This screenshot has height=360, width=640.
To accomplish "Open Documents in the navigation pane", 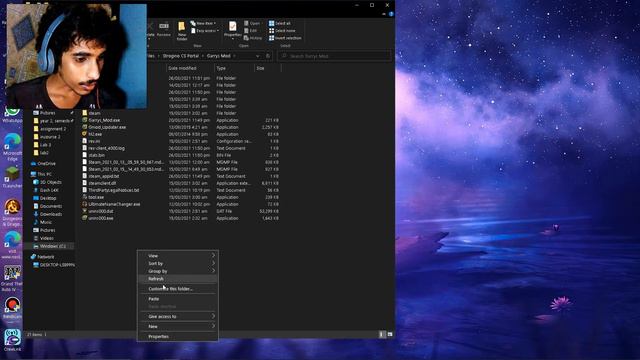I will click(48, 207).
